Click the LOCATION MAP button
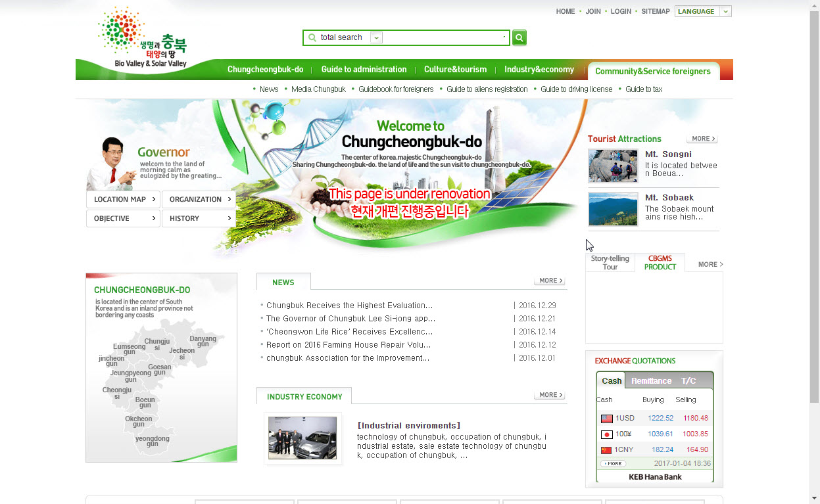 (x=123, y=199)
